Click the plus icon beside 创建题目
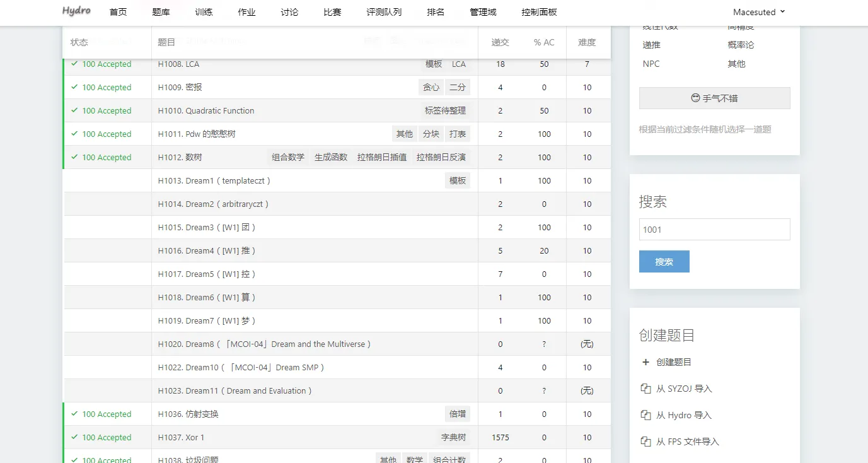 click(x=645, y=362)
